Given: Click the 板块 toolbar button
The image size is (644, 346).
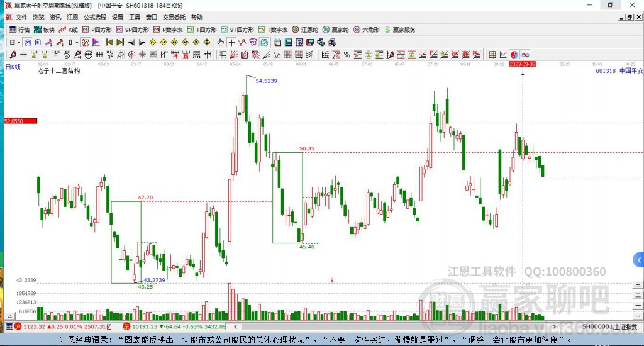Looking at the screenshot, I should [44, 30].
